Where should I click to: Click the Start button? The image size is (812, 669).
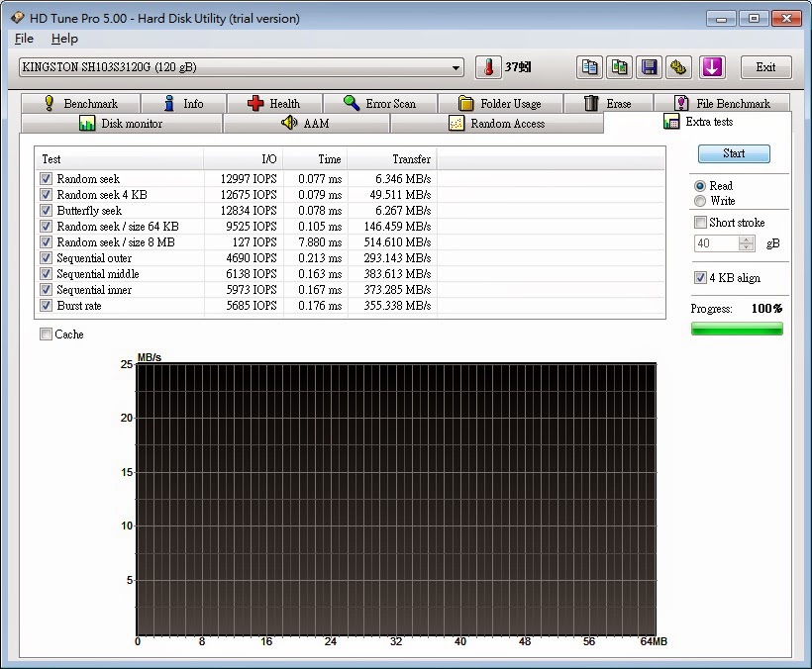pos(734,153)
